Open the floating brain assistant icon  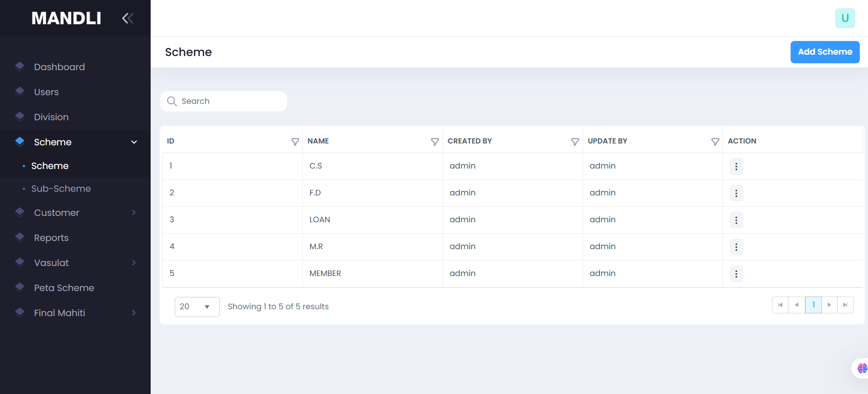(862, 368)
